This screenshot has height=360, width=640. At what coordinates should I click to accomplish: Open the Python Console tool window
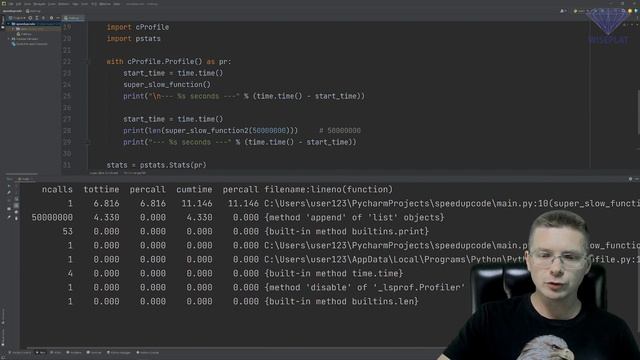coord(148,353)
